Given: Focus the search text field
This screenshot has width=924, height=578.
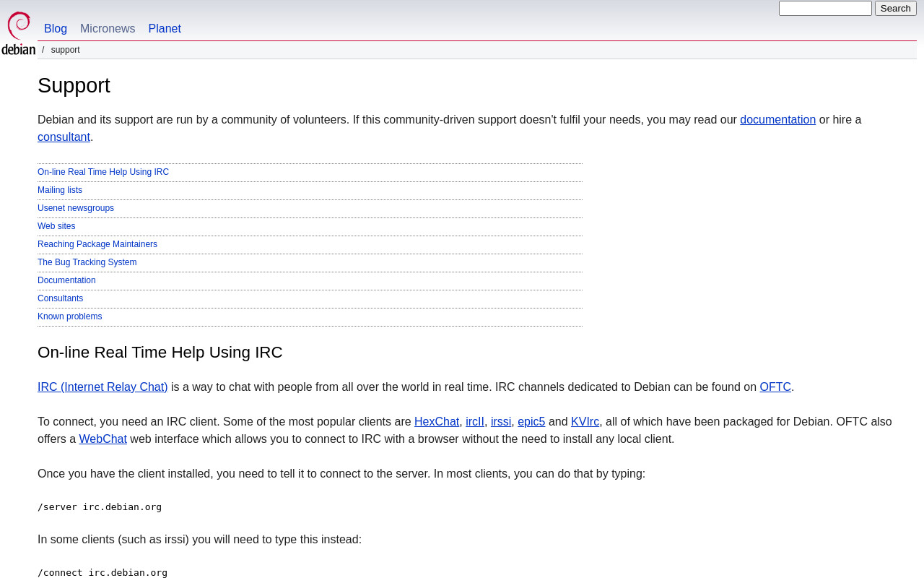Looking at the screenshot, I should [825, 9].
